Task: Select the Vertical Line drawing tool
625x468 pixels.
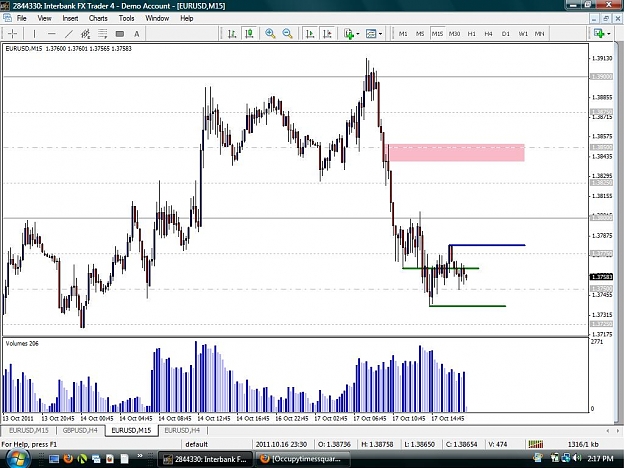Action: point(34,34)
